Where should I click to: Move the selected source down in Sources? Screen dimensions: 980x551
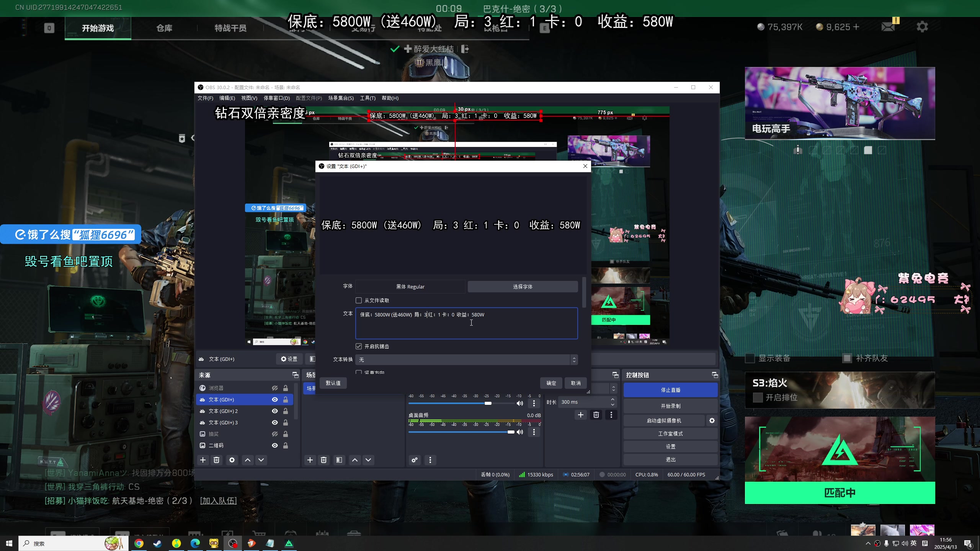click(261, 460)
